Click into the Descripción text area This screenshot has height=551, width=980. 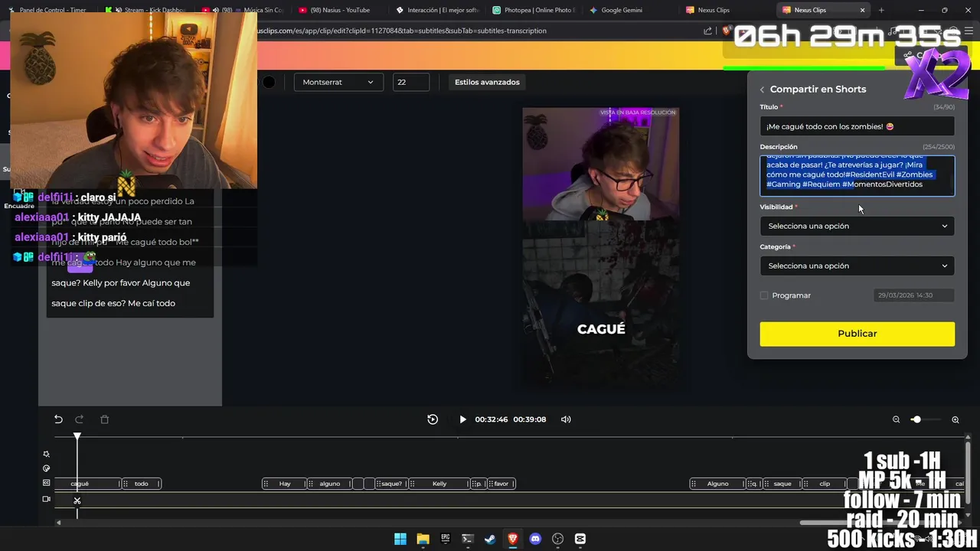pyautogui.click(x=857, y=175)
